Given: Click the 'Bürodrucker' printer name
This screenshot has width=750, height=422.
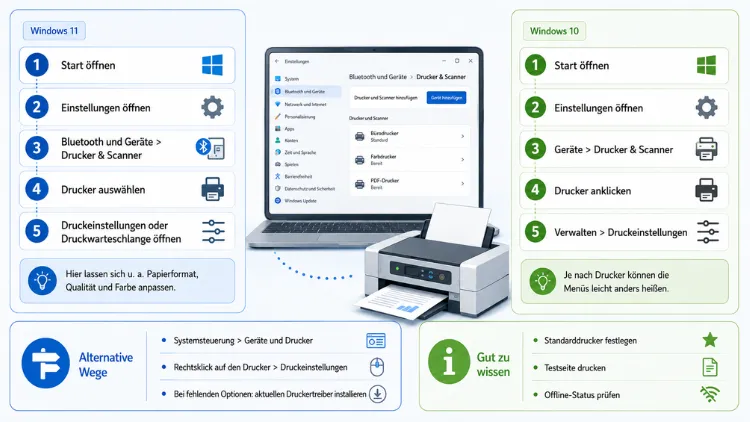Looking at the screenshot, I should pos(384,133).
